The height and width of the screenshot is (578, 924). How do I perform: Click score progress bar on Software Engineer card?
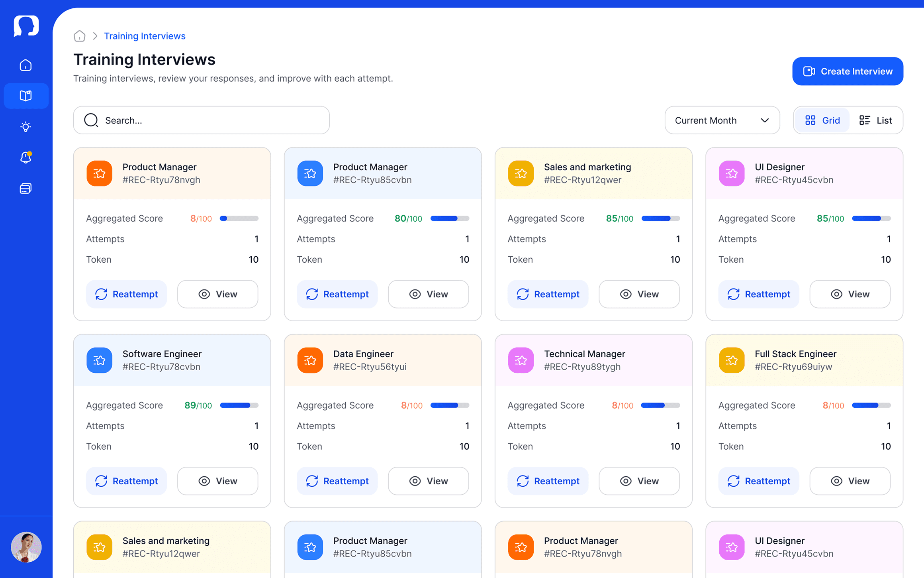click(x=239, y=405)
